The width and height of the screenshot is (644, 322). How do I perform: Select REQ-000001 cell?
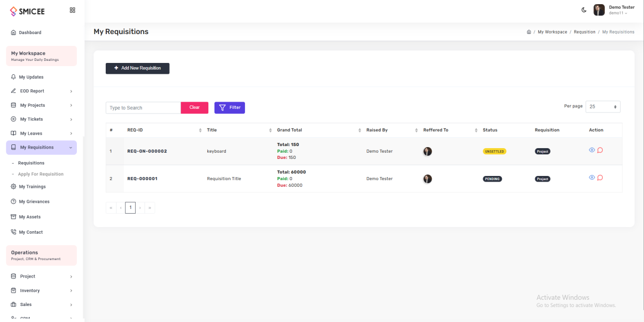(142, 179)
